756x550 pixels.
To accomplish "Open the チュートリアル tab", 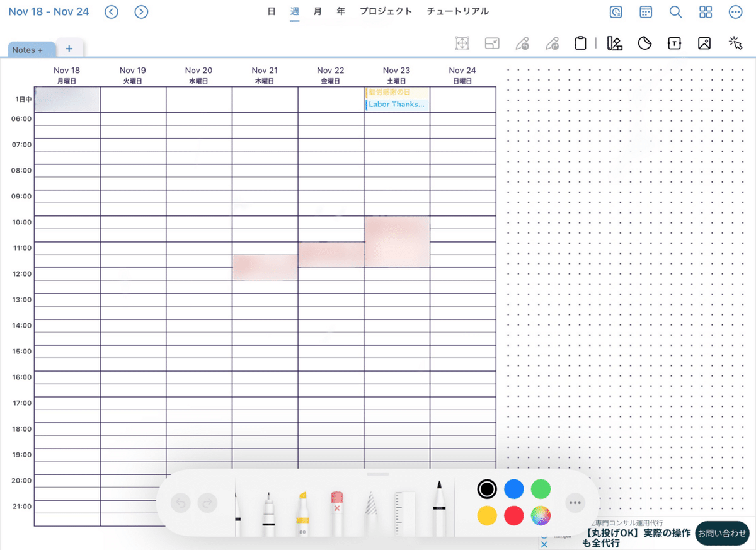I will (458, 11).
